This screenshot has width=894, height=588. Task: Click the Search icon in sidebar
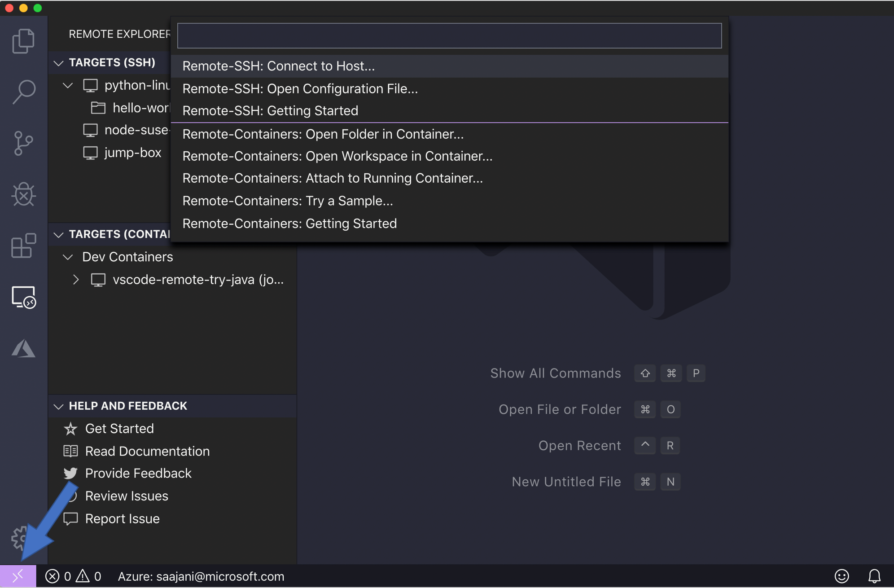point(24,91)
